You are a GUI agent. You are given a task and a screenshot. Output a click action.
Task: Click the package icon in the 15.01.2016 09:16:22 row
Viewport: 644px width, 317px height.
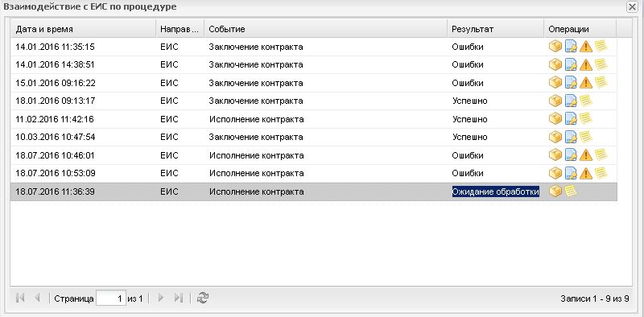555,83
